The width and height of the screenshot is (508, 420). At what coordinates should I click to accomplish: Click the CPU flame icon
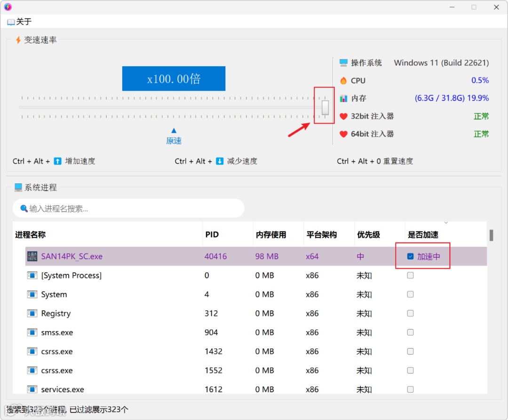(343, 80)
